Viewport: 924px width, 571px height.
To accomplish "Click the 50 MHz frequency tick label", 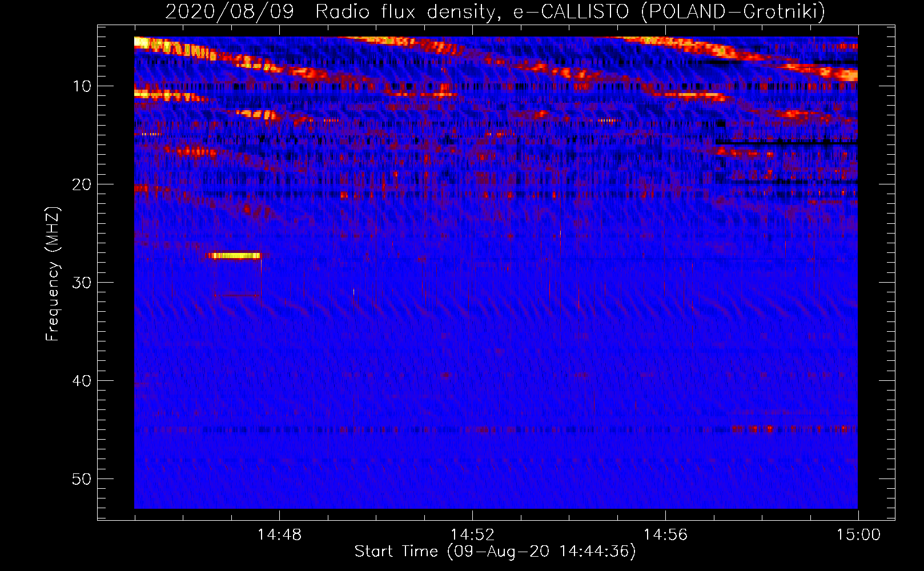I will [x=82, y=479].
